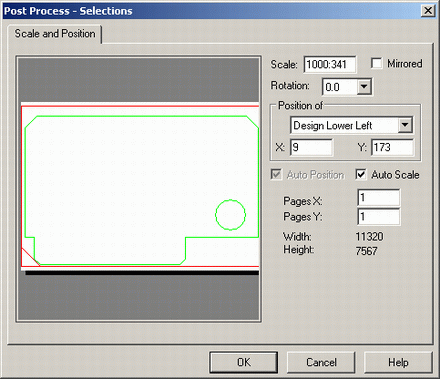Image resolution: width=440 pixels, height=379 pixels.
Task: Click the Cancel button
Action: (x=321, y=362)
